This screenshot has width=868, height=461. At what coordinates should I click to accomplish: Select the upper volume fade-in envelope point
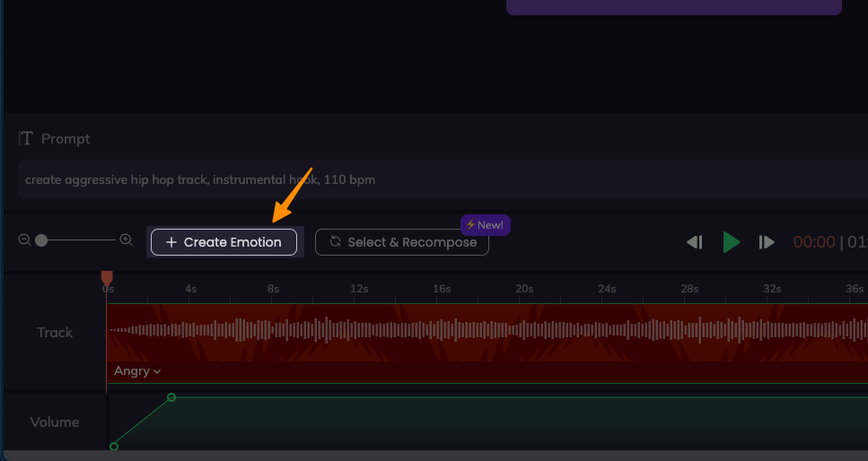point(171,397)
